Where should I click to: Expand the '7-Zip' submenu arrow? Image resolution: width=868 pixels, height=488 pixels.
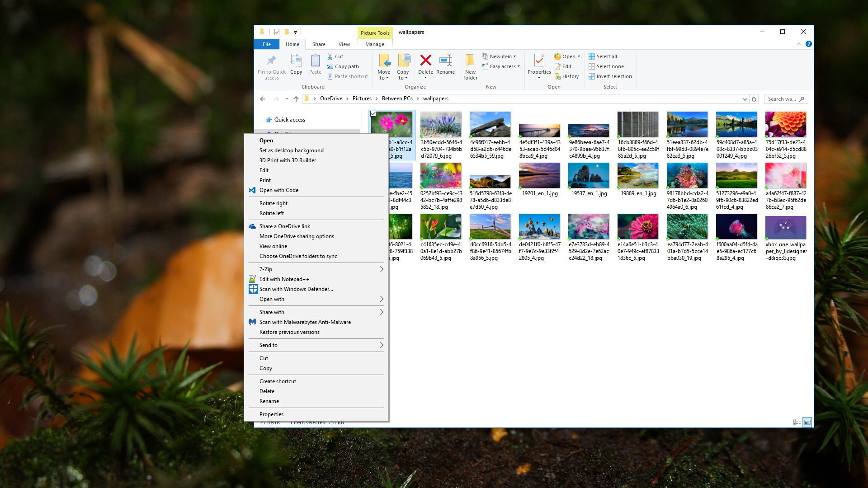[382, 269]
